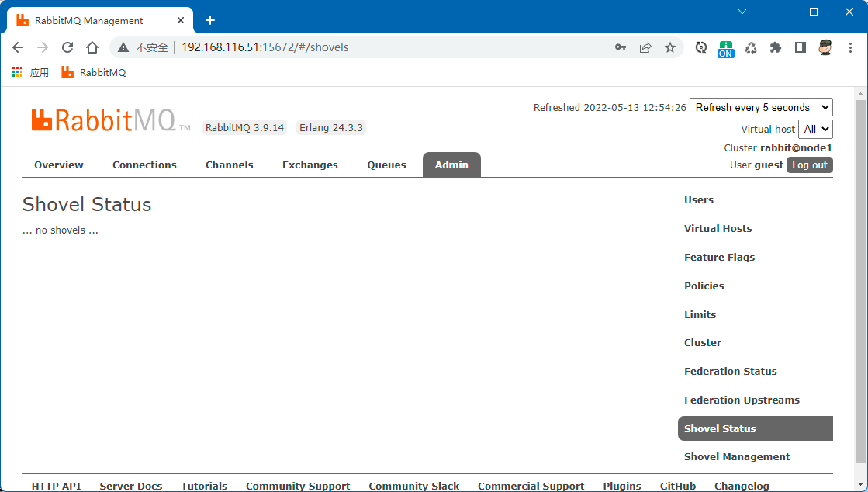868x492 pixels.
Task: Open the RabbitMQ bookmark in the bookmarks bar
Action: pos(94,73)
